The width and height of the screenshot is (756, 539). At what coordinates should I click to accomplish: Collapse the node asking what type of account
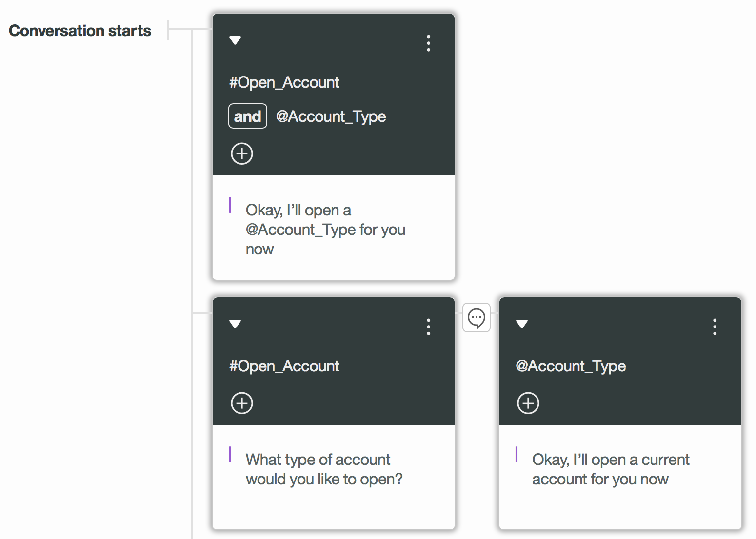pyautogui.click(x=235, y=324)
